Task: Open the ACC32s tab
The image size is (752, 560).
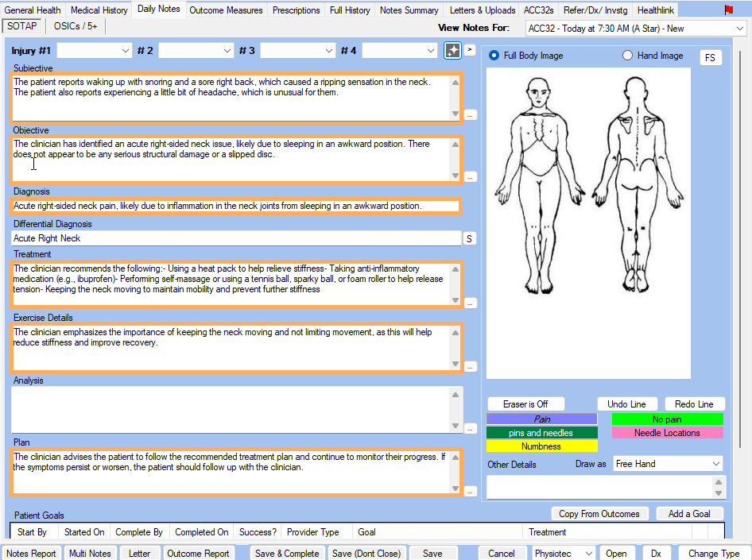Action: 539,10
